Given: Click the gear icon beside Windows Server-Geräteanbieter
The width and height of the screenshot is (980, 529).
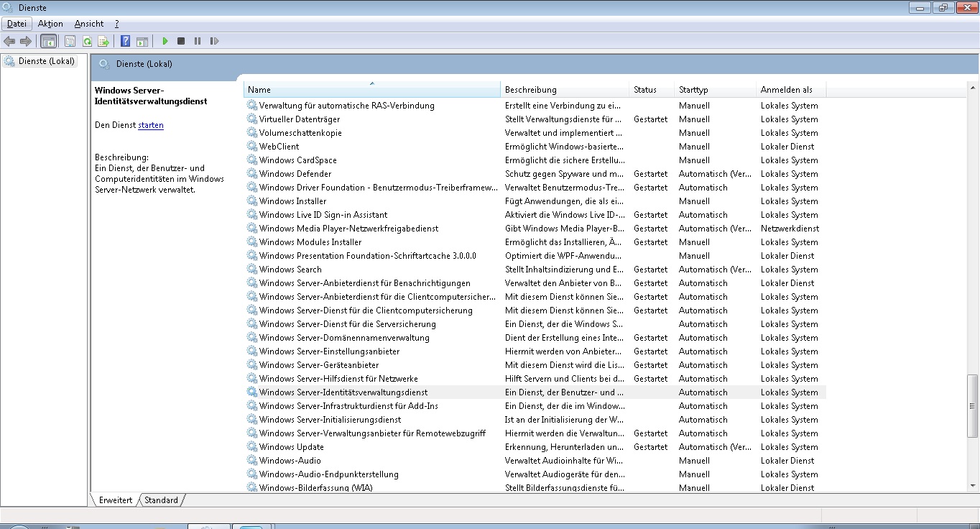Looking at the screenshot, I should coord(251,365).
